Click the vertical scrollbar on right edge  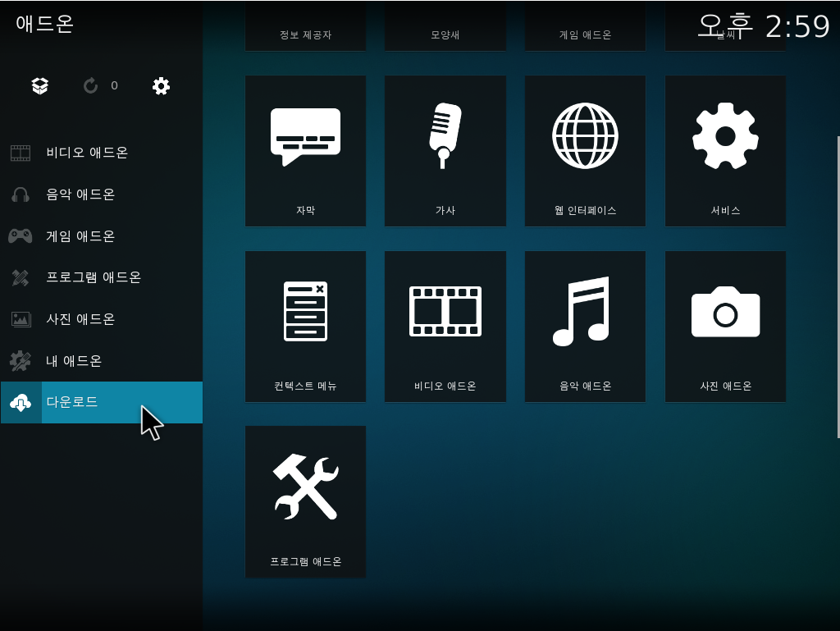pyautogui.click(x=838, y=287)
